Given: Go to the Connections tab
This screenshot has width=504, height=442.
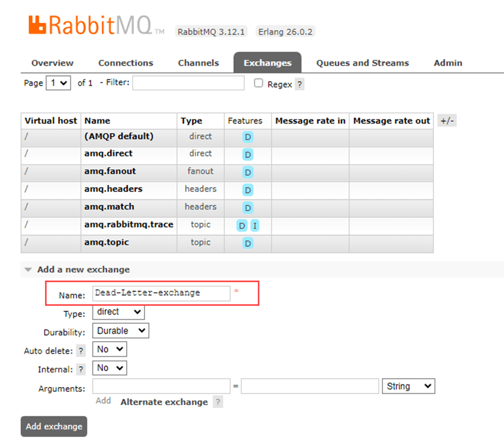Looking at the screenshot, I should [126, 63].
